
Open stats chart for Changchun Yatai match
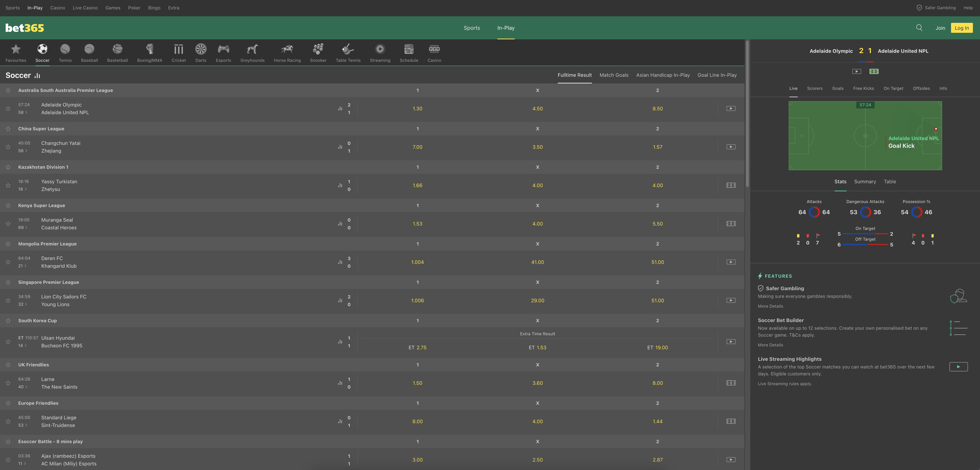340,147
